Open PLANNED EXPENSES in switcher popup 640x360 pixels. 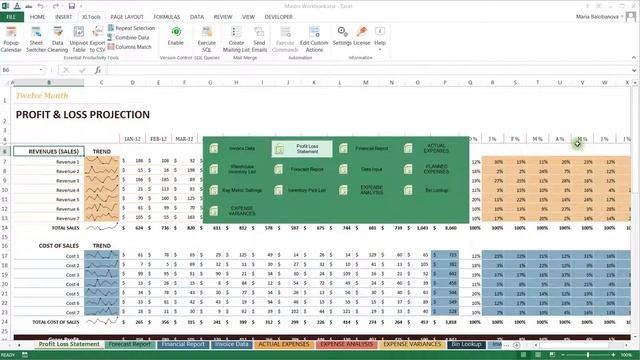pyautogui.click(x=431, y=169)
